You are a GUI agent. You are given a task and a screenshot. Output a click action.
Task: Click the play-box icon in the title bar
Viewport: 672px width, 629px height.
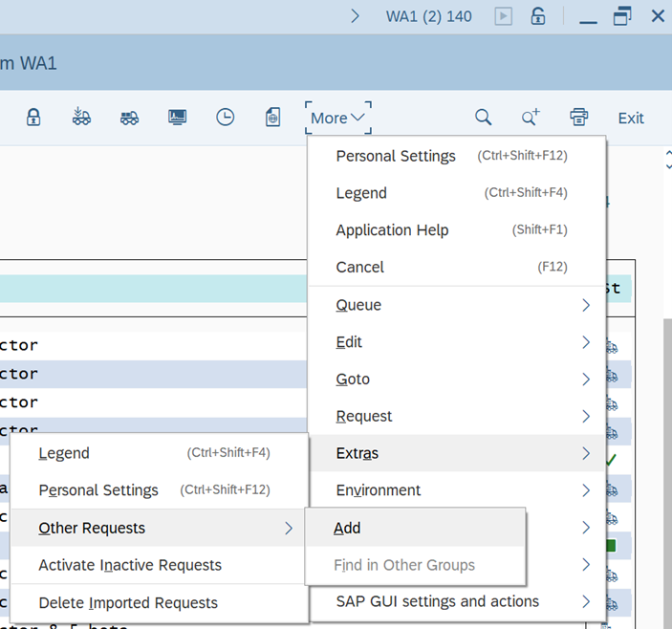504,16
